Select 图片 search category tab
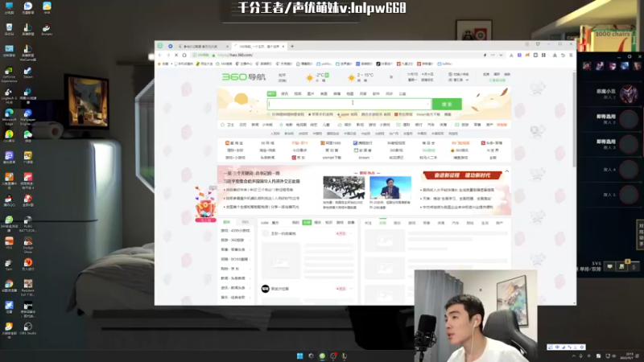 pos(311,94)
